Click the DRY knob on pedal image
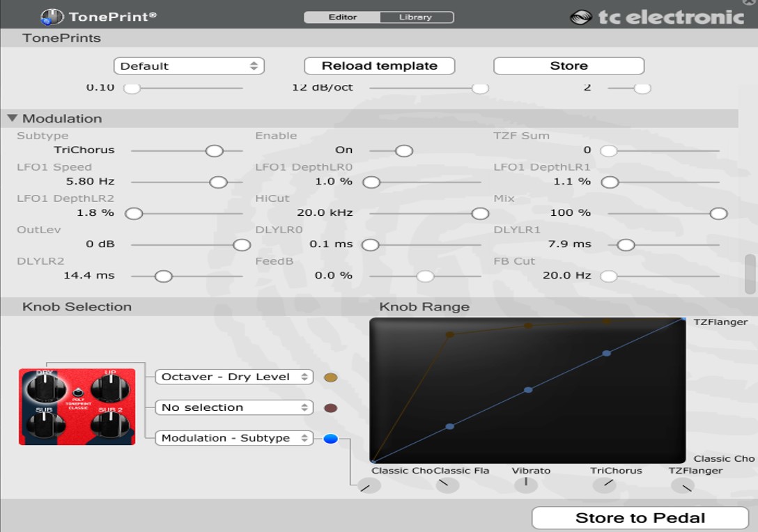Viewport: 758px width, 532px height. (43, 385)
